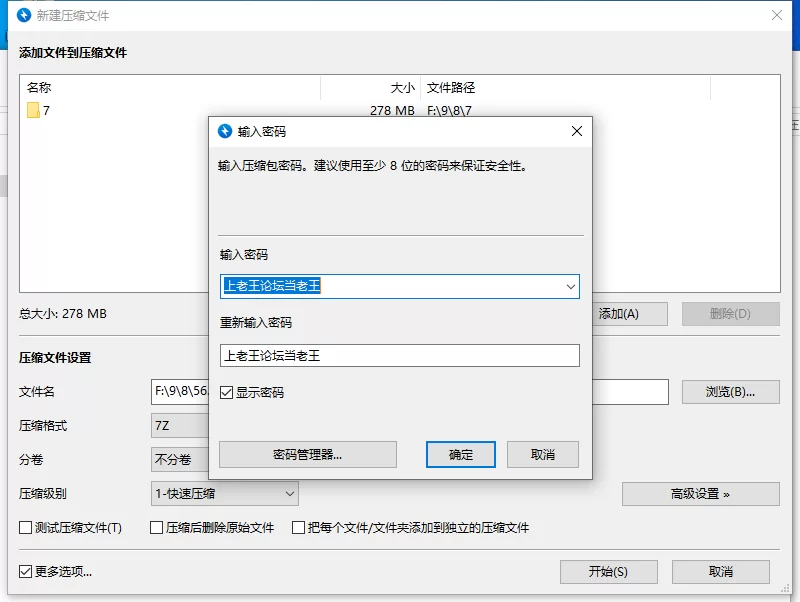Click the 总大小: 278 MB label
The width and height of the screenshot is (800, 602).
click(x=63, y=314)
